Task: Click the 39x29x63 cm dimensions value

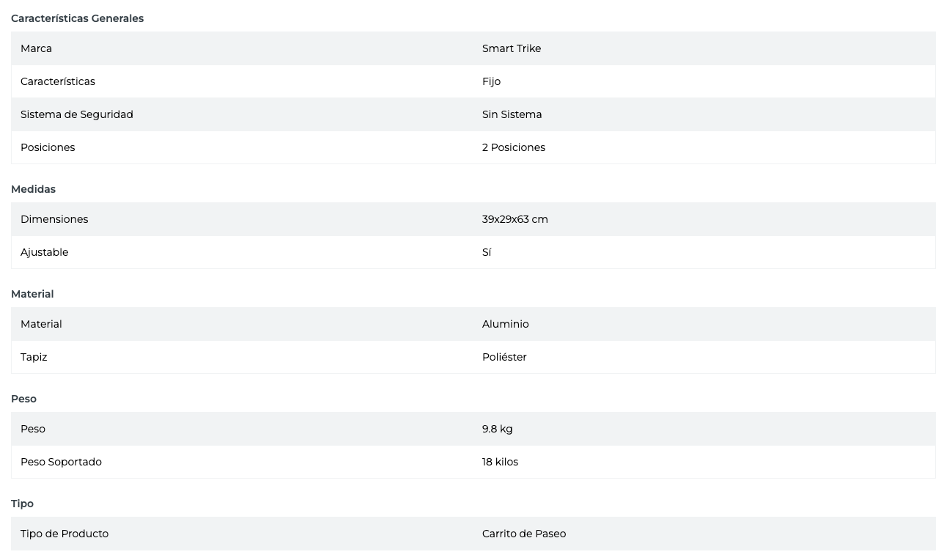Action: pos(515,219)
